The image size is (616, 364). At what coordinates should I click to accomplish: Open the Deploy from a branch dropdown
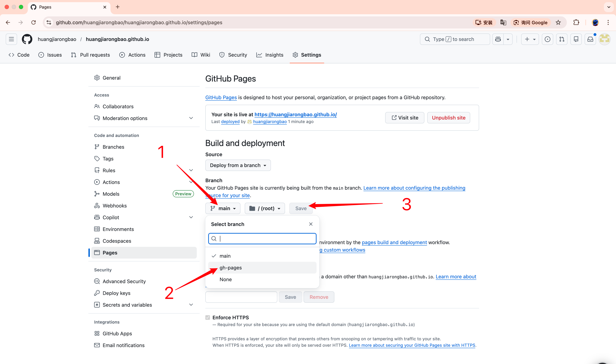[238, 165]
